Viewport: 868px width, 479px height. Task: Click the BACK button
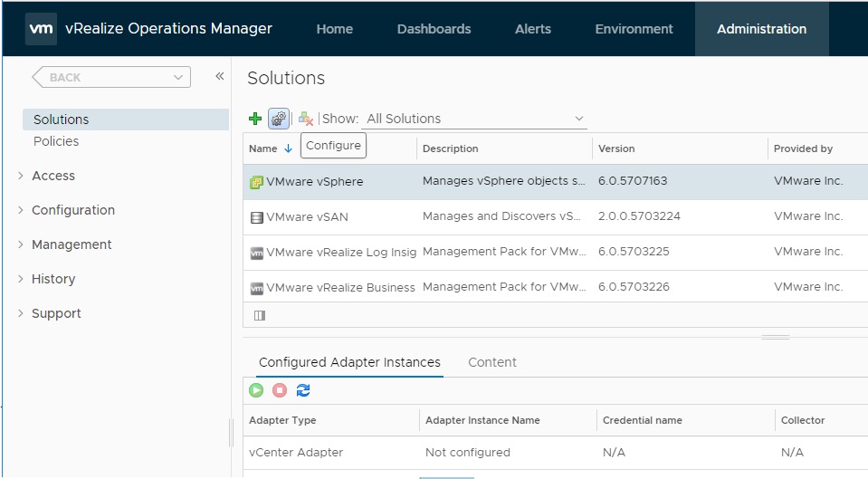[x=111, y=78]
